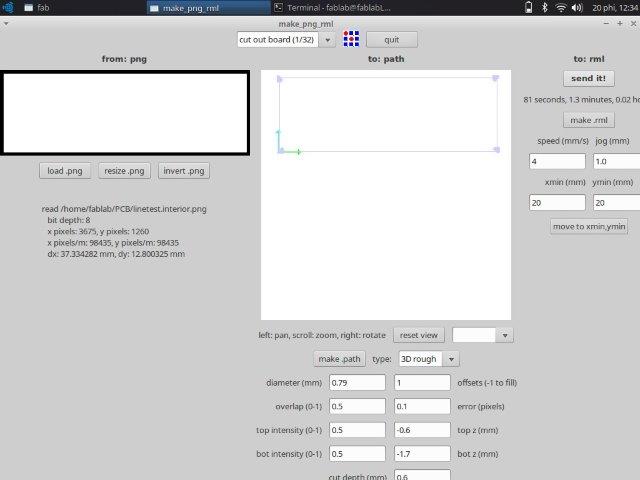Focus the cut depth (mm) field

pyautogui.click(x=422, y=475)
